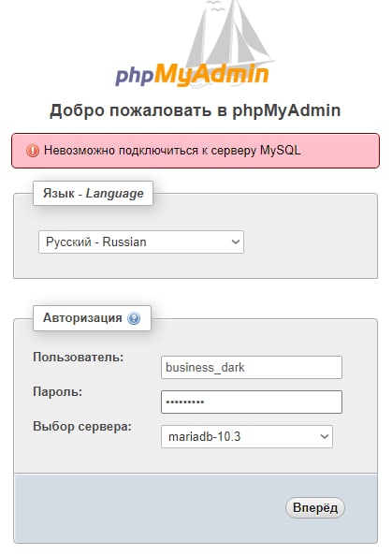Click the Язык - Language legend box
Viewport: 392px width, 556px height.
(93, 193)
